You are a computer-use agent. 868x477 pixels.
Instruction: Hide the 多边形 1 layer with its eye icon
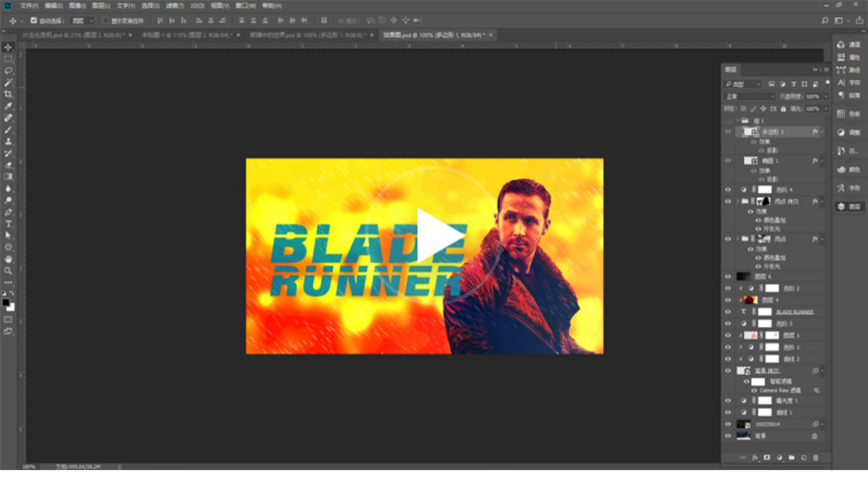pyautogui.click(x=728, y=132)
